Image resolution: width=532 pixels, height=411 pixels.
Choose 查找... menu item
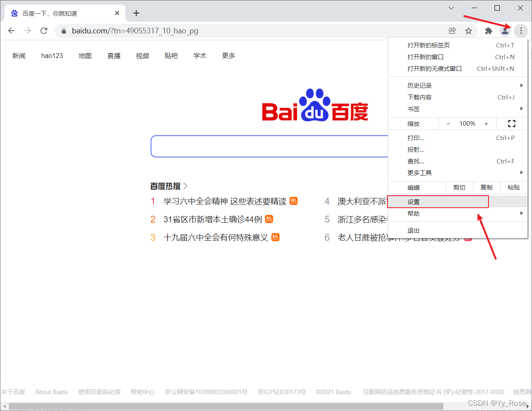click(458, 161)
